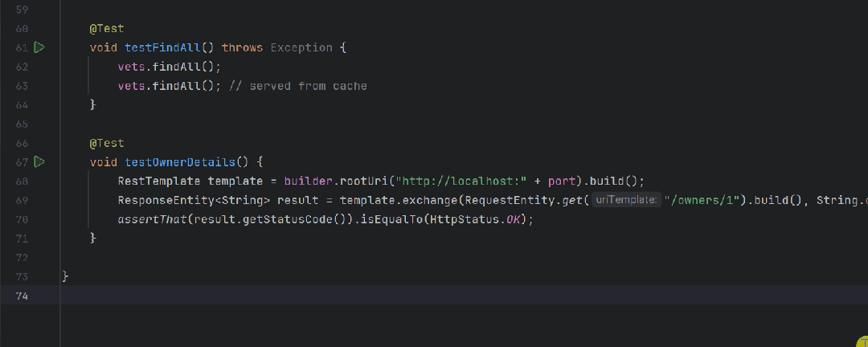
Task: Place caret on empty line 74
Action: coord(464,295)
